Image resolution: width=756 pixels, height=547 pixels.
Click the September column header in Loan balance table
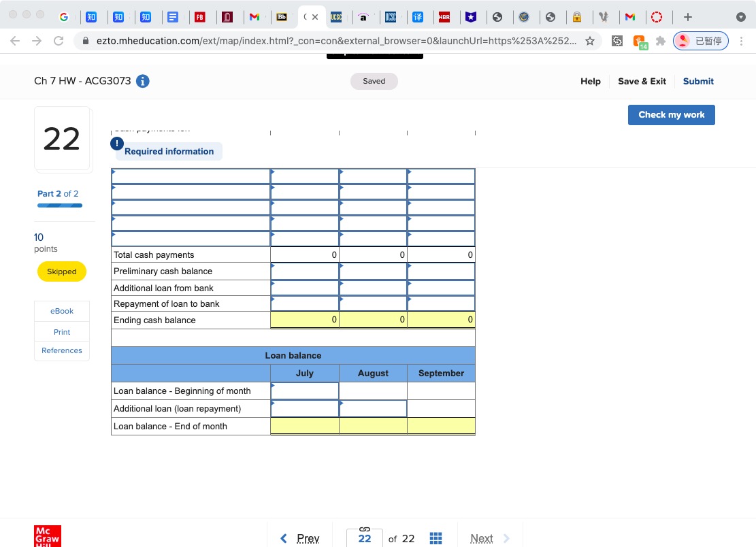coord(441,373)
